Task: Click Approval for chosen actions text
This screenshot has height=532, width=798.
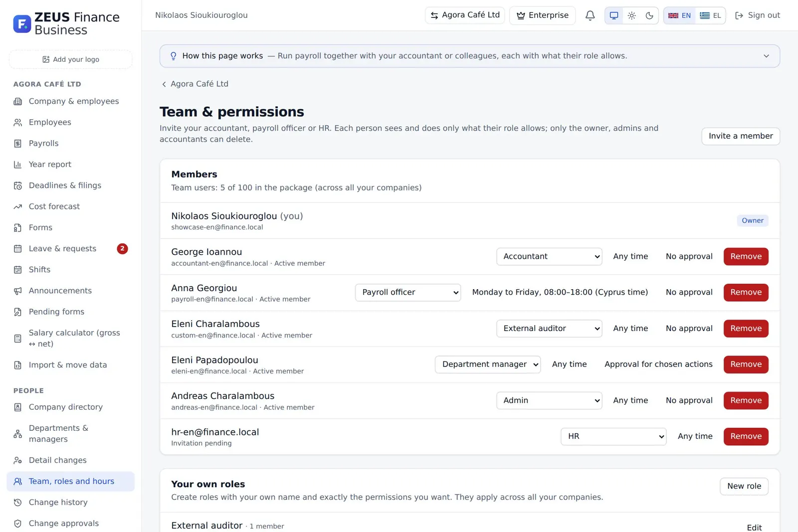Action: point(658,364)
